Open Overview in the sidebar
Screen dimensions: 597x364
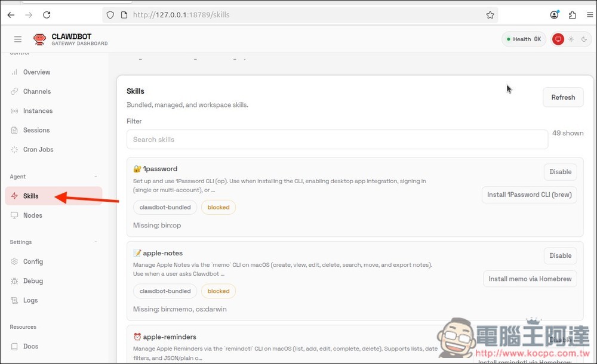(36, 72)
